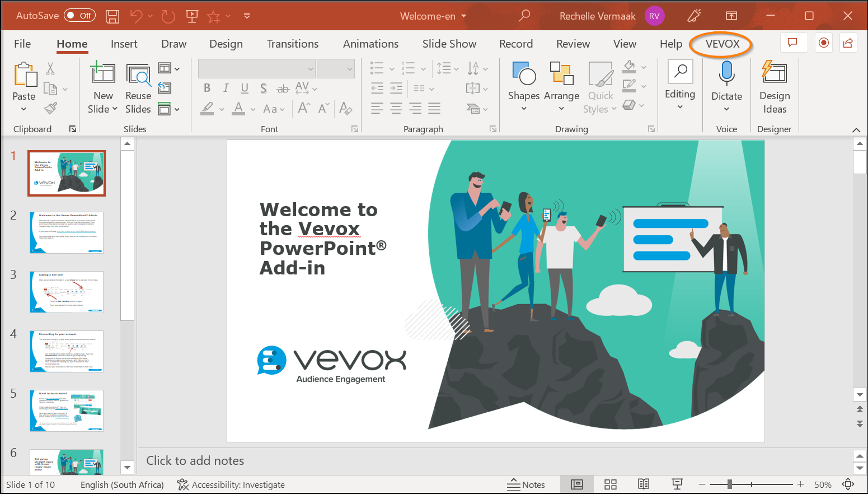Select slide 3 thumbnail
This screenshot has height=494, width=868.
[x=67, y=292]
